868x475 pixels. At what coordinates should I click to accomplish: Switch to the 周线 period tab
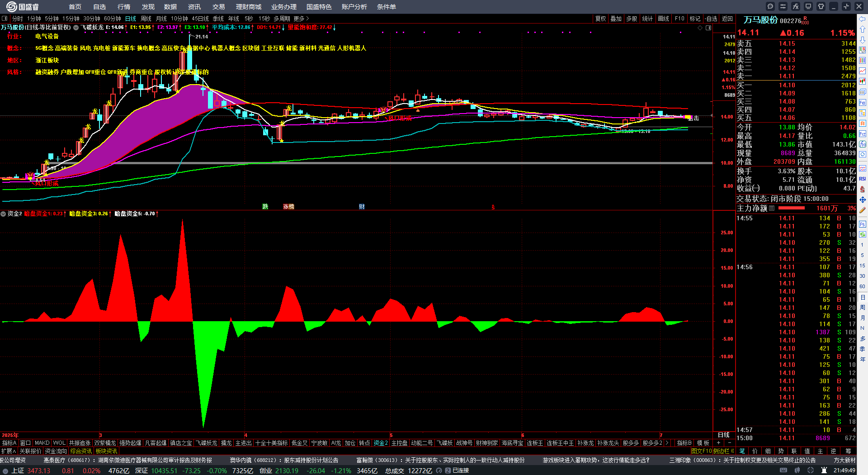[146, 19]
